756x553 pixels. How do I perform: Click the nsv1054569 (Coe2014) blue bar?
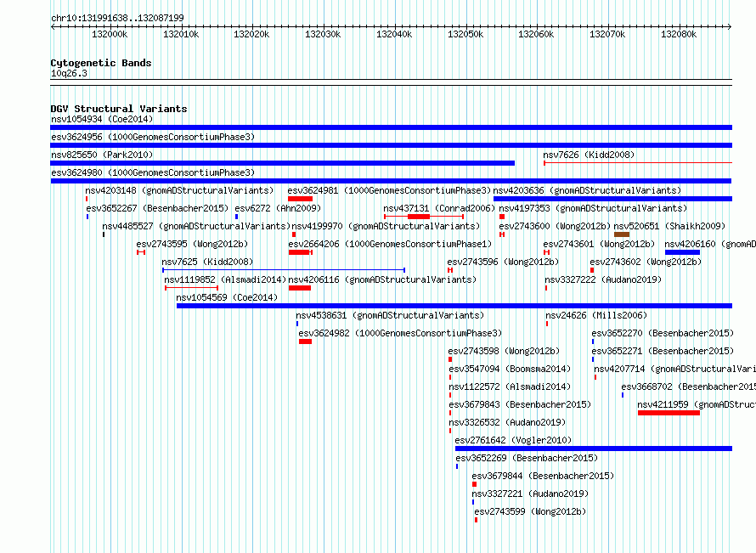pyautogui.click(x=454, y=306)
